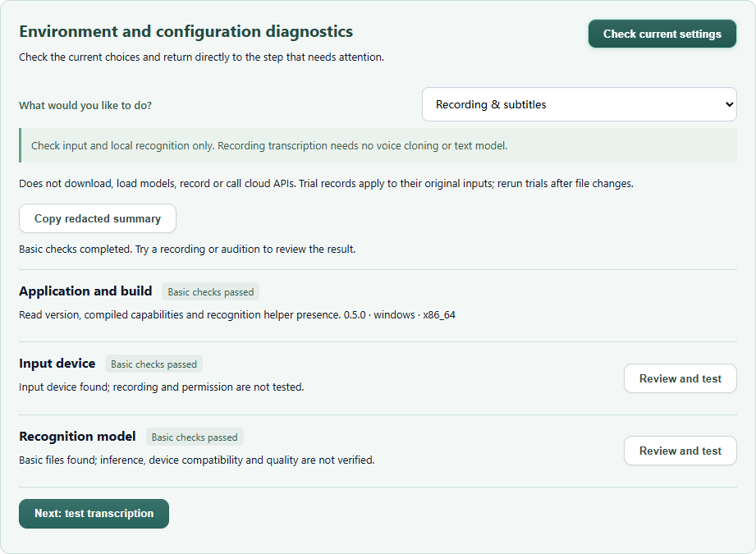Select the Environment and configuration diagnostics heading
This screenshot has height=554, width=756.
point(186,31)
